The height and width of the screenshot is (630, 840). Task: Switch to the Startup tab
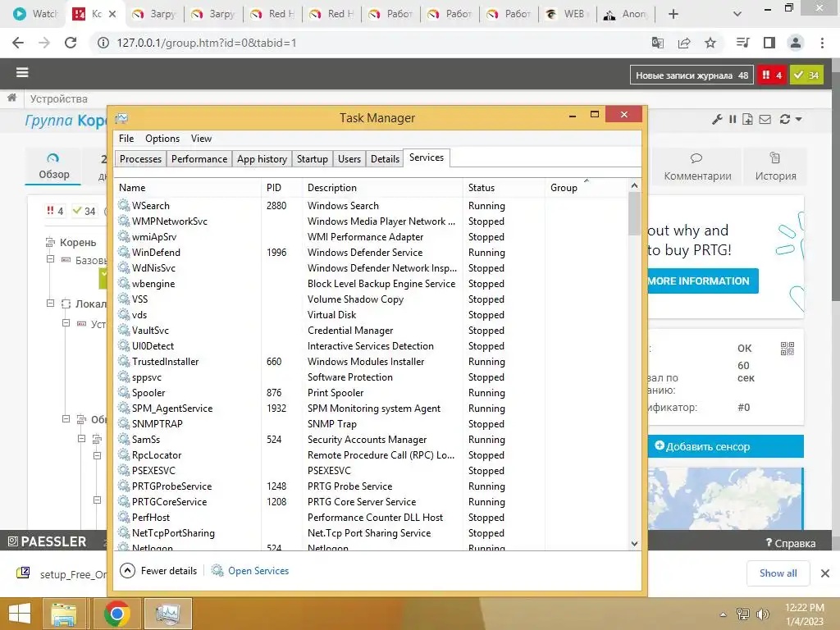313,159
